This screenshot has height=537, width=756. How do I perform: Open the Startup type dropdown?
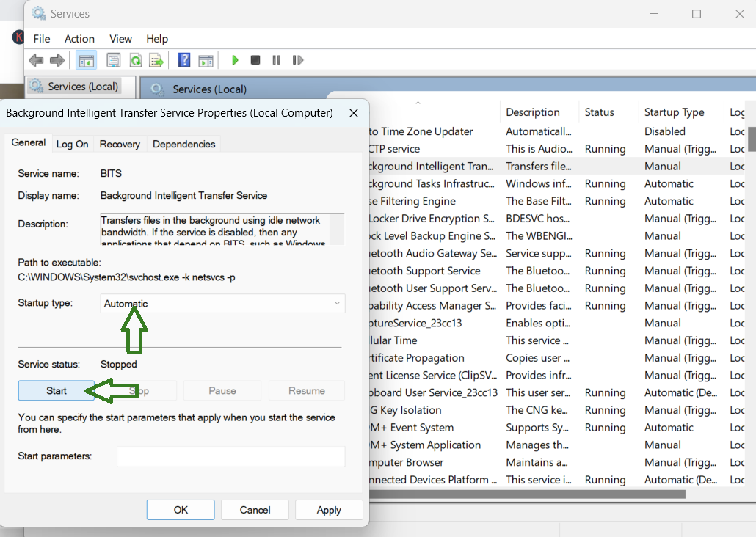223,304
